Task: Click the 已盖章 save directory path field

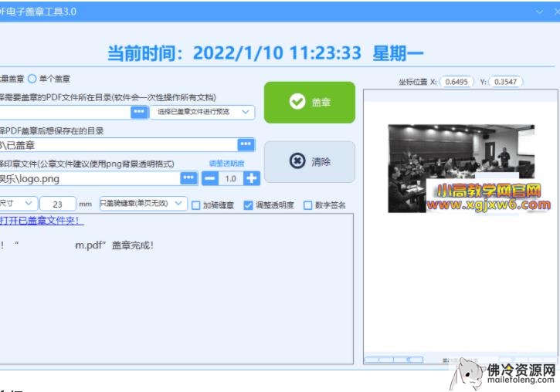Action: (x=116, y=144)
